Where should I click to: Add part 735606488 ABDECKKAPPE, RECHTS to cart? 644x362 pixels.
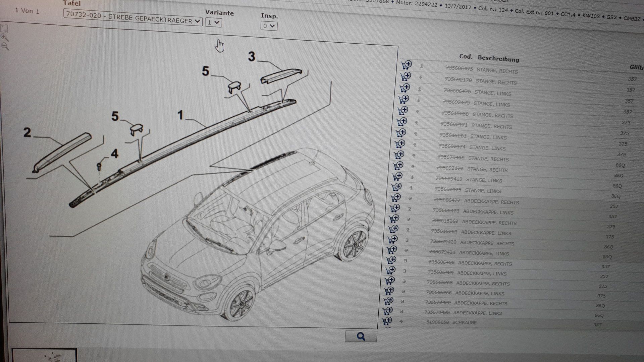click(391, 260)
